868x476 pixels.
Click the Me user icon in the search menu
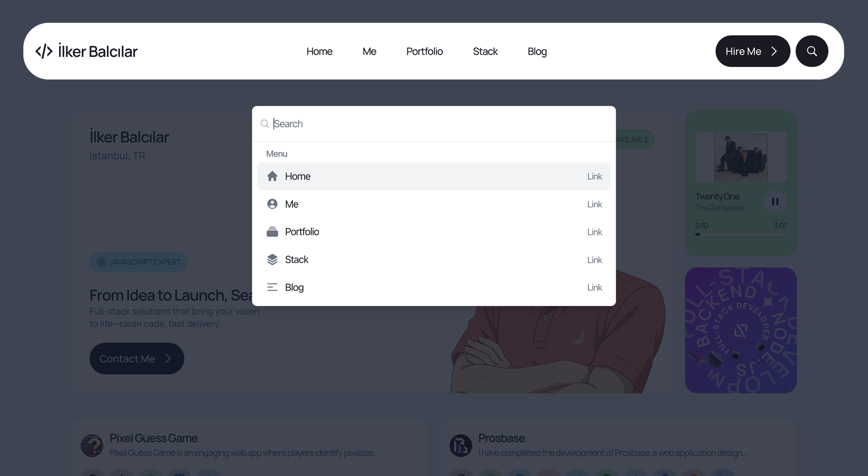[x=273, y=204]
